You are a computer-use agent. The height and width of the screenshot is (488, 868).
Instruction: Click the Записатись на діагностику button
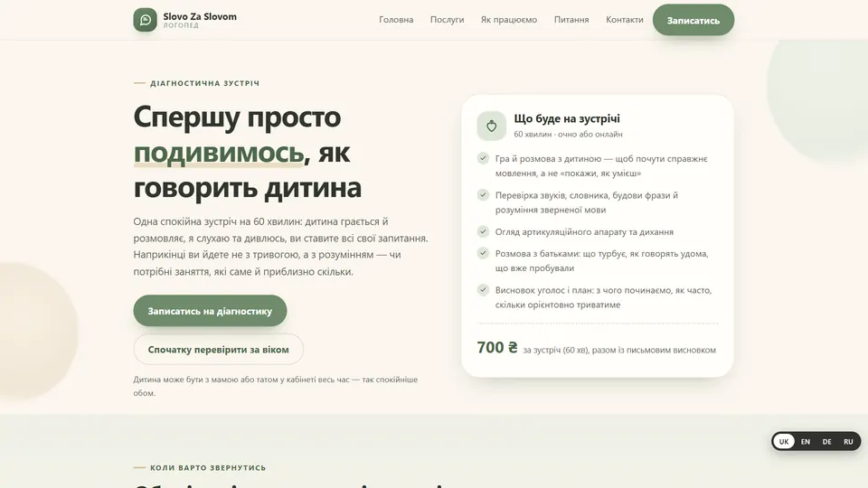coord(210,311)
